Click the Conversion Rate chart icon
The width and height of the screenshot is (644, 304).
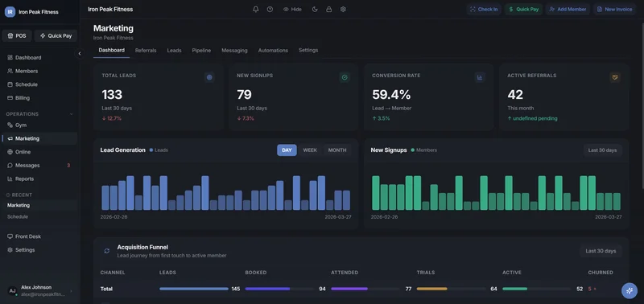pyautogui.click(x=480, y=77)
